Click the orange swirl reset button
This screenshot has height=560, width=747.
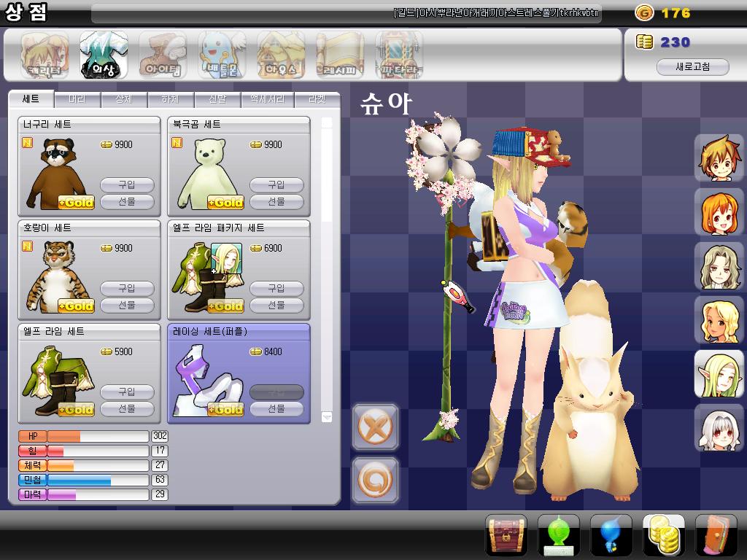(x=376, y=480)
